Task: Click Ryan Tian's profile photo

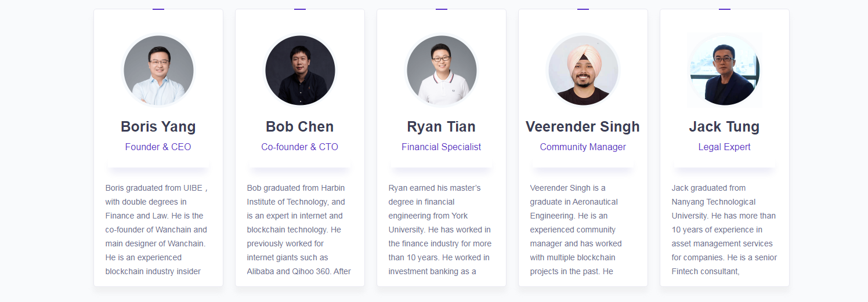Action: click(442, 70)
